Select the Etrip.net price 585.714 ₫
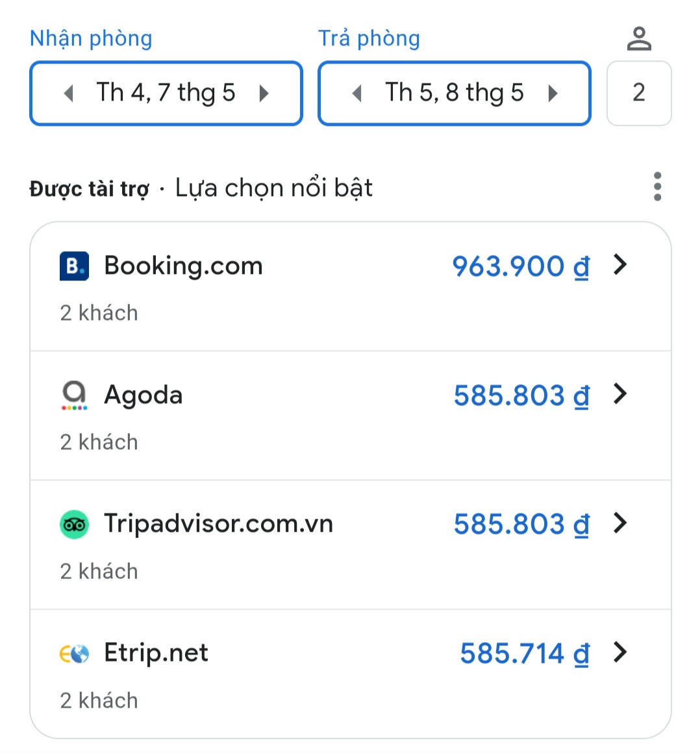 (524, 654)
